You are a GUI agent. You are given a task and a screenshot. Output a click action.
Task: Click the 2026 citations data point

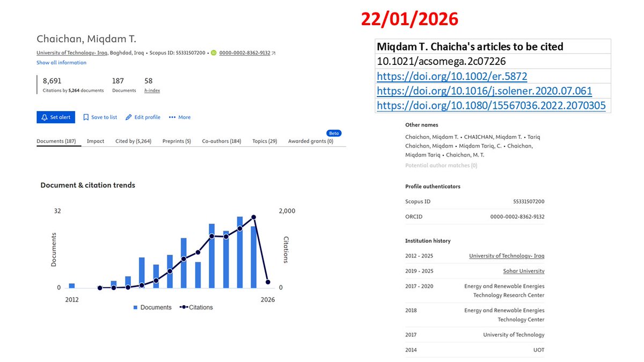point(268,282)
